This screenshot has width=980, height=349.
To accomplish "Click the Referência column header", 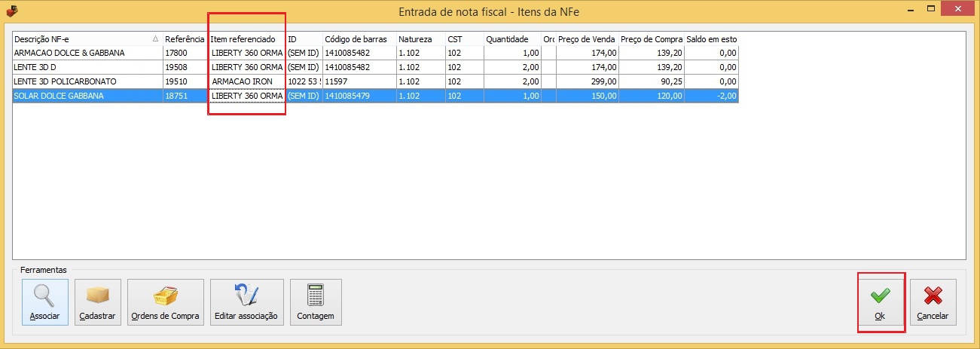I will tap(185, 38).
